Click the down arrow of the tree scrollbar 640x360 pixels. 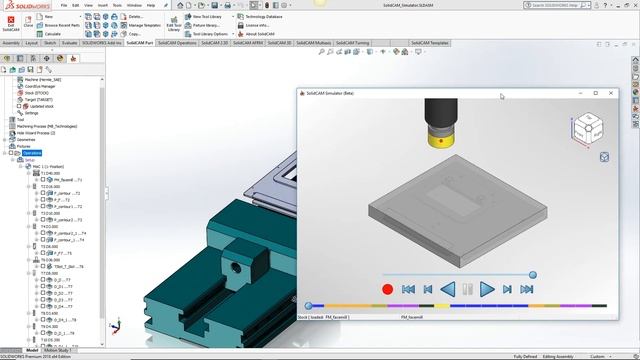[102, 344]
